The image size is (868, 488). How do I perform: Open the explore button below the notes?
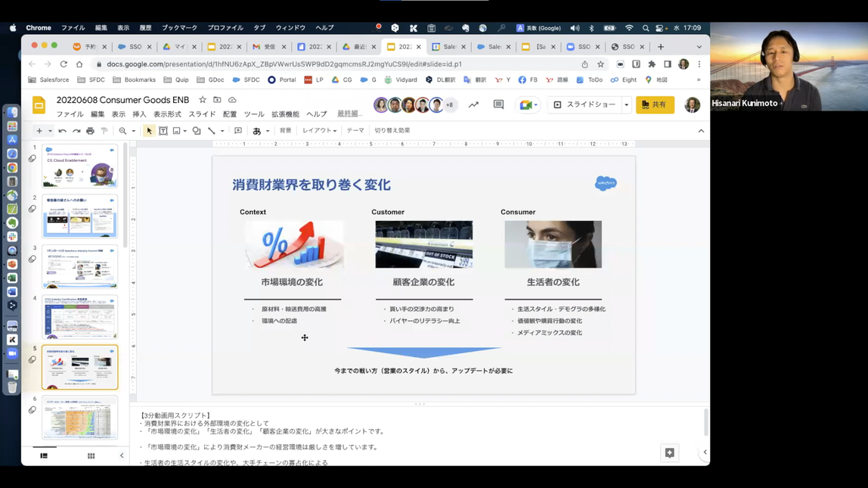pos(669,452)
